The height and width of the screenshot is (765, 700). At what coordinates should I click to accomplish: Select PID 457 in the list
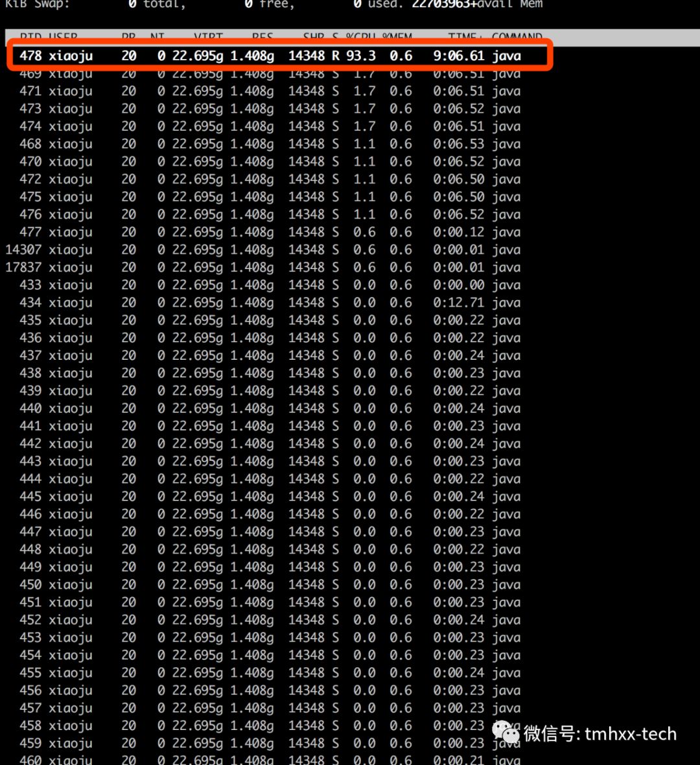(30, 708)
